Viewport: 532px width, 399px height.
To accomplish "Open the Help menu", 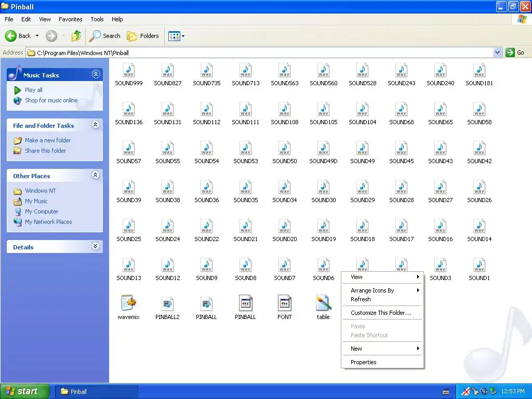I will point(117,19).
